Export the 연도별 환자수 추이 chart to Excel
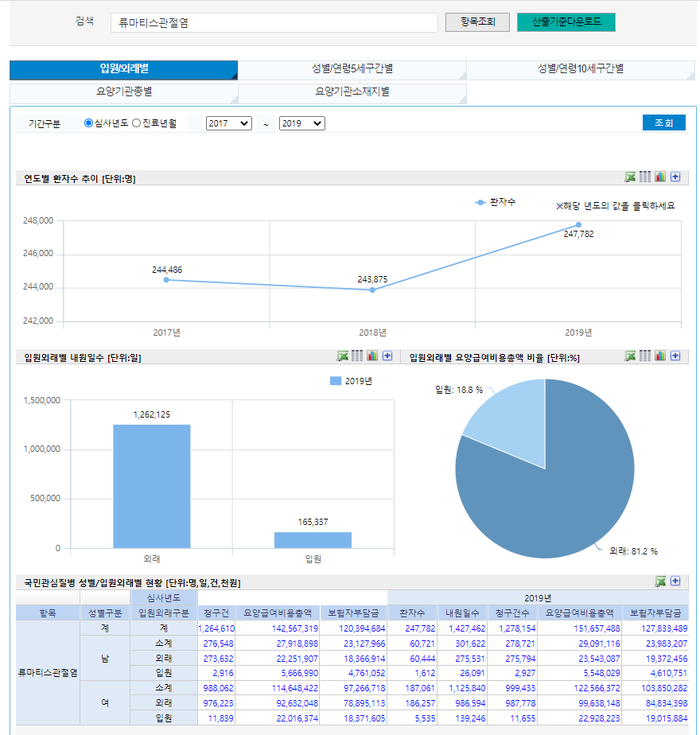The width and height of the screenshot is (700, 735). point(630,177)
